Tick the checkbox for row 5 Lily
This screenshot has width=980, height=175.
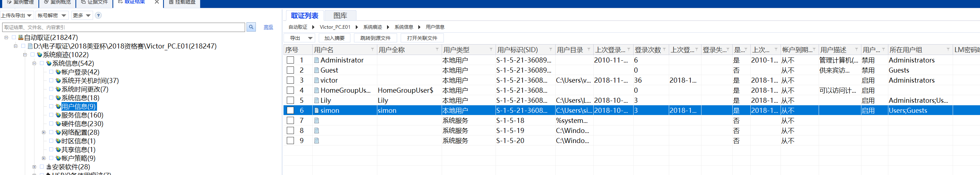(x=290, y=100)
